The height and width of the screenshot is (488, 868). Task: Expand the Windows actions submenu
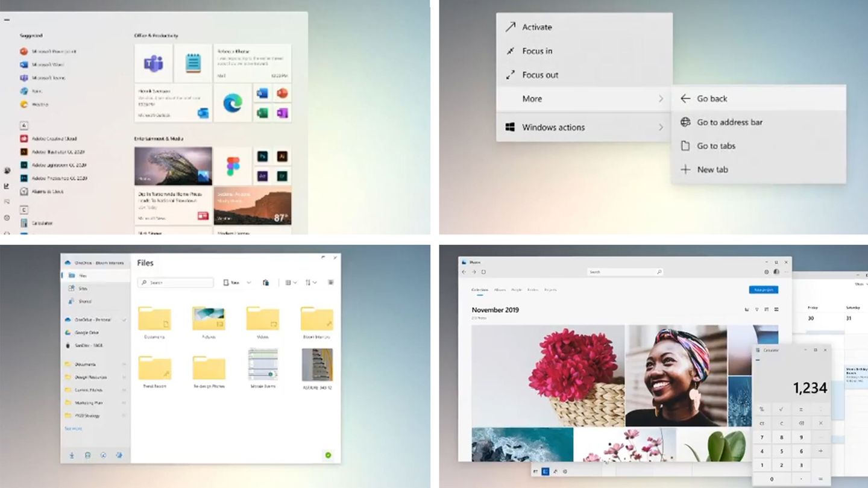[583, 128]
